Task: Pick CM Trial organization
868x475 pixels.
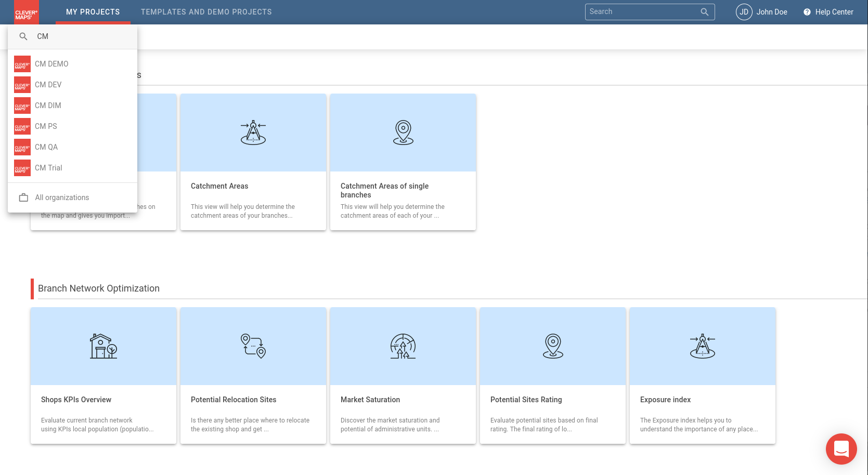Action: (x=48, y=168)
